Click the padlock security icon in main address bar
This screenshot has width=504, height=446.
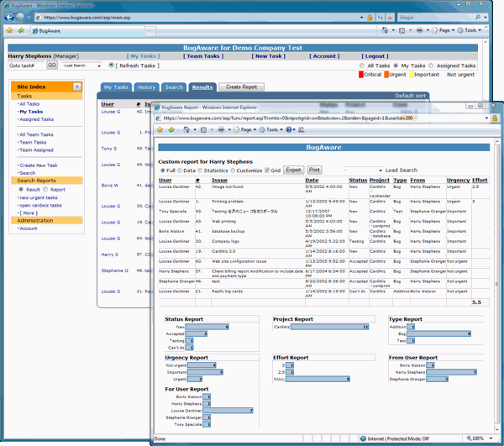tap(370, 18)
